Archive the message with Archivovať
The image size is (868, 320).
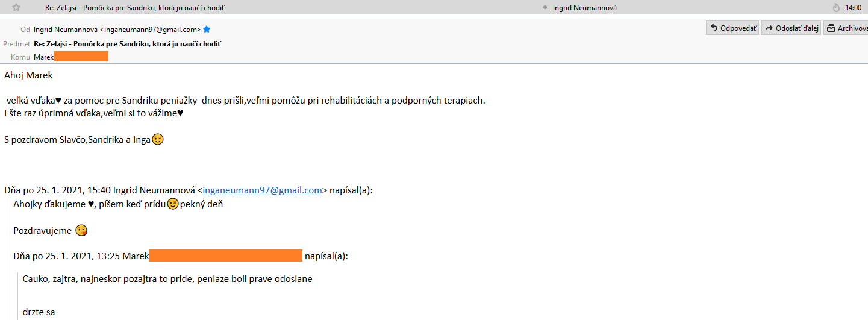click(846, 28)
